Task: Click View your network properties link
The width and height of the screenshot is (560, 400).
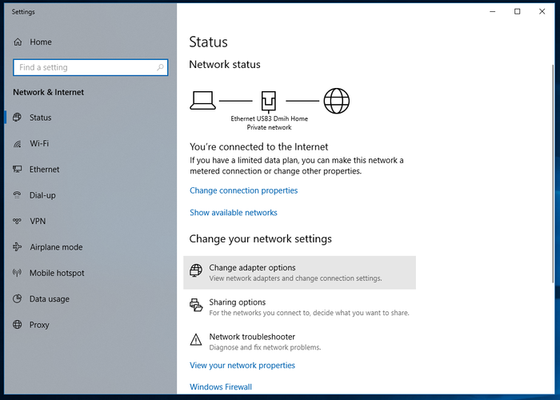Action: pyautogui.click(x=242, y=365)
